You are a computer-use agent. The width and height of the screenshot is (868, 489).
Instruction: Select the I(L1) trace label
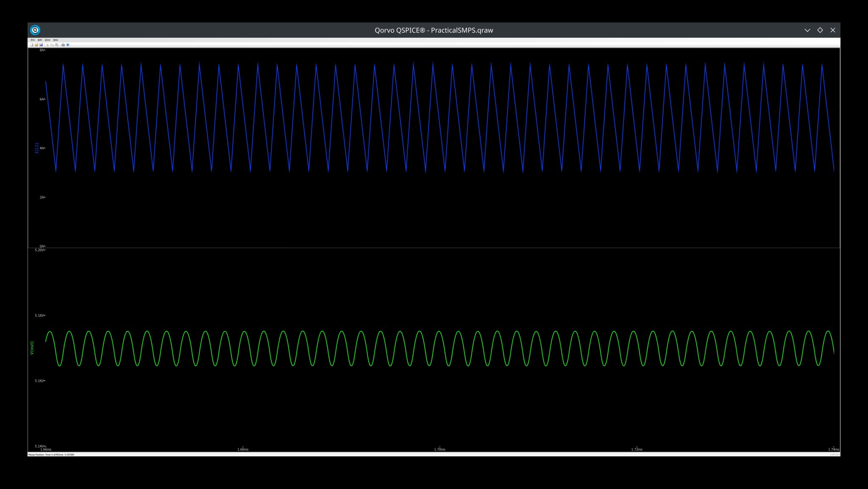pos(36,148)
